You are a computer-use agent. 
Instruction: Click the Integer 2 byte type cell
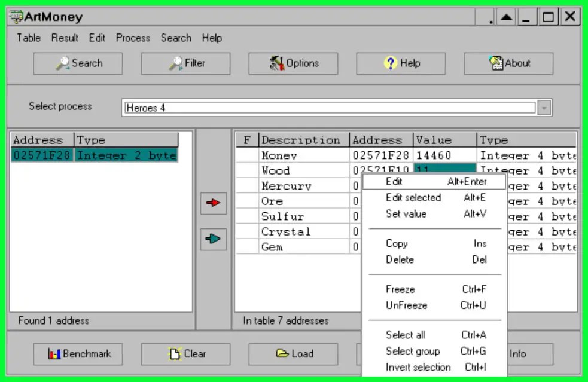click(126, 155)
